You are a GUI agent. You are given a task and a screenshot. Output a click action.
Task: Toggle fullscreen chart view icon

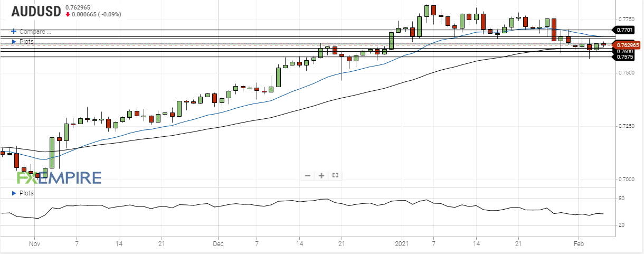coord(335,176)
